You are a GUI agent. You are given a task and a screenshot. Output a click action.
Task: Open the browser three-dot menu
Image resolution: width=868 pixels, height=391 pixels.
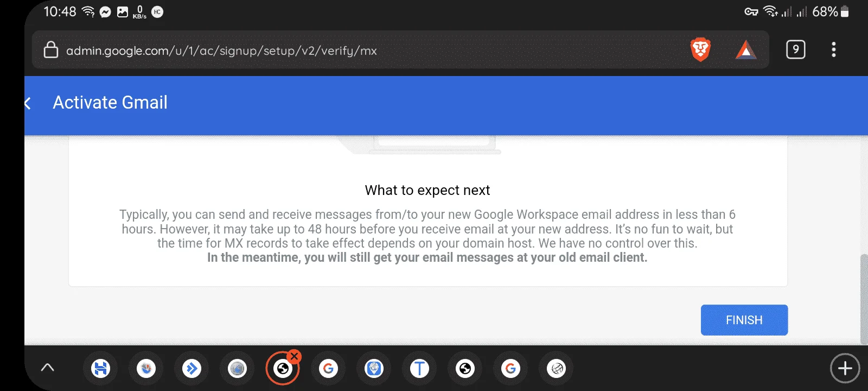click(x=834, y=49)
